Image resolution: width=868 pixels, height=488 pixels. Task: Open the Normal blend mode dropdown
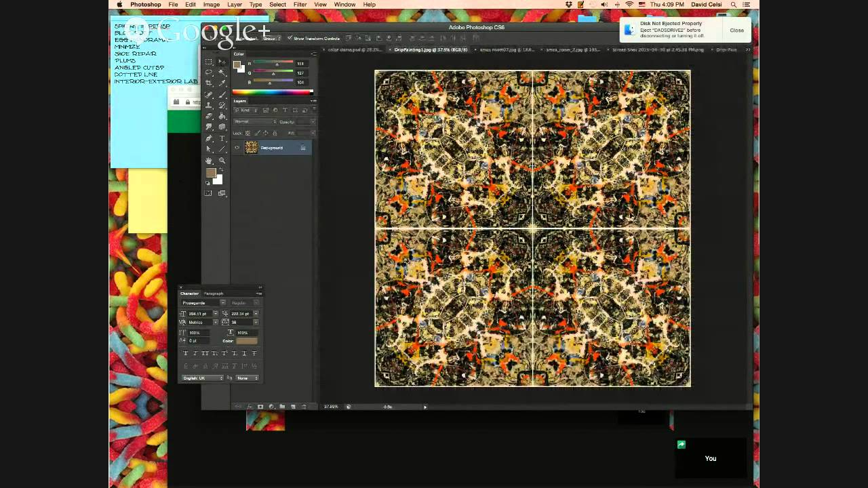pos(255,121)
